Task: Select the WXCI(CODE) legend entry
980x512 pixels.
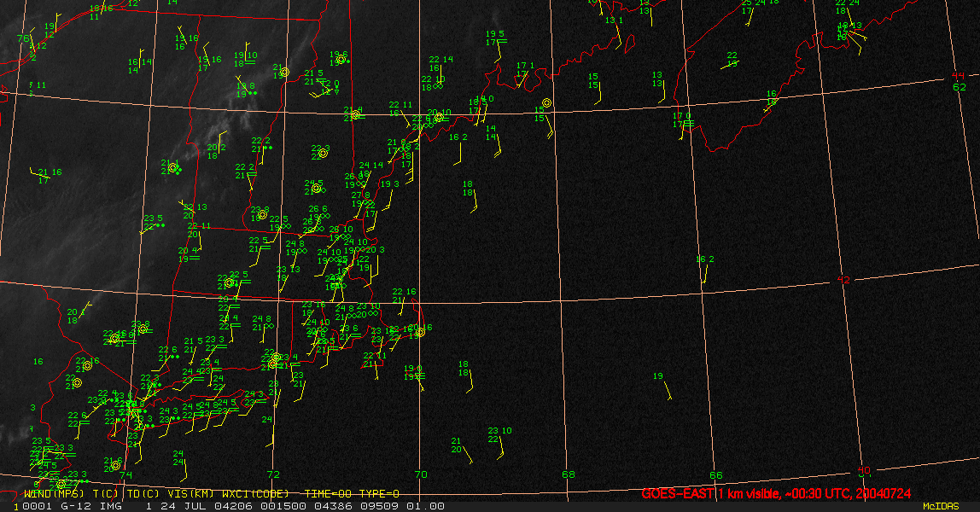Action: tap(255, 493)
